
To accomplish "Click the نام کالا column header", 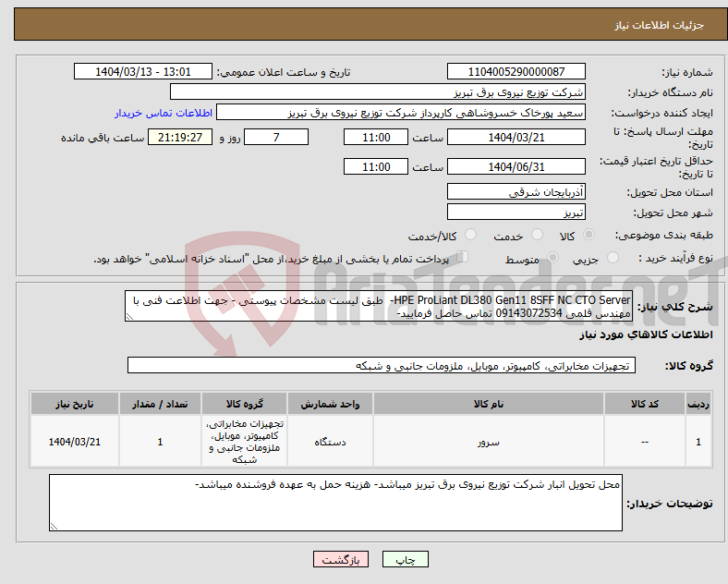I will (489, 404).
